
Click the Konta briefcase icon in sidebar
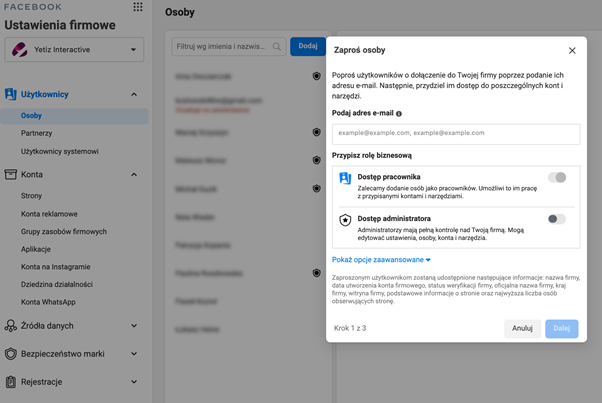11,174
